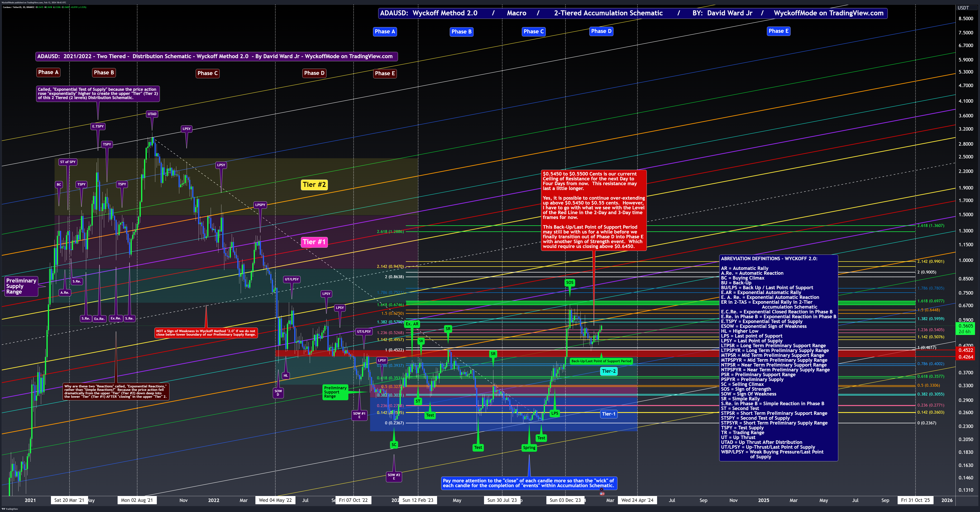The height and width of the screenshot is (512, 980).
Task: Click the 2.142 (0.9901) Fibonacci level label
Action: (931, 261)
